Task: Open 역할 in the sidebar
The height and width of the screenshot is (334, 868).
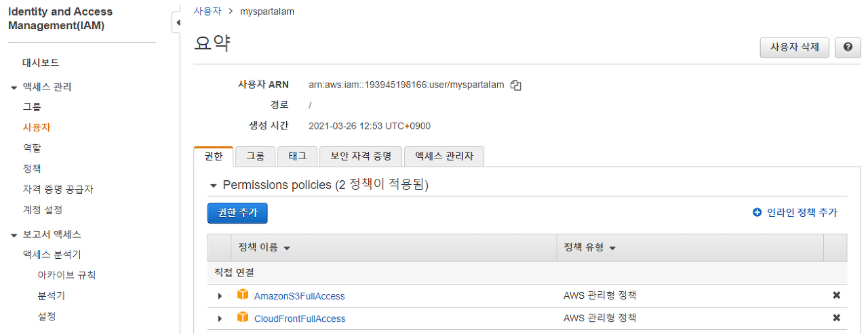Action: point(32,148)
